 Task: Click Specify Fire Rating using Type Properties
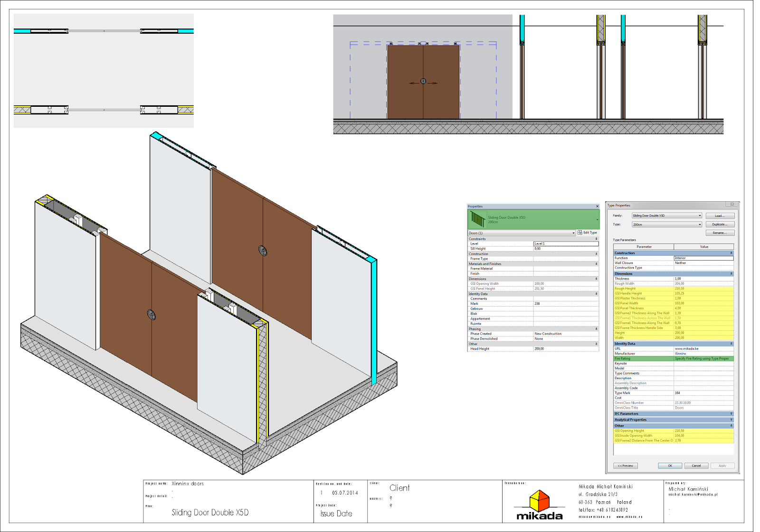702,359
